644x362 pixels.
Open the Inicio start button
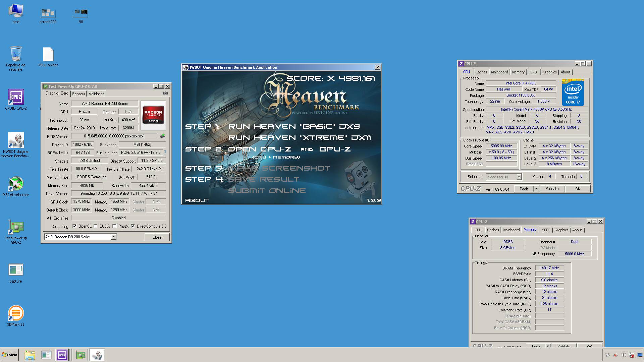[9, 355]
